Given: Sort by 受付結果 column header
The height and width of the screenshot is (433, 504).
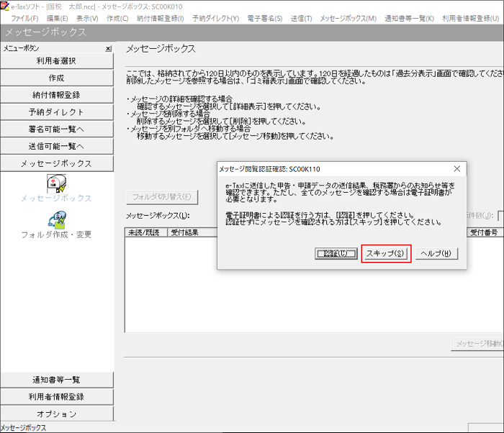Looking at the screenshot, I should [192, 232].
